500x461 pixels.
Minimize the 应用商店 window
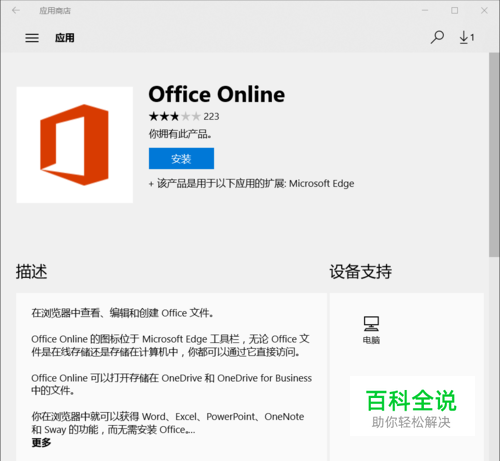(425, 11)
